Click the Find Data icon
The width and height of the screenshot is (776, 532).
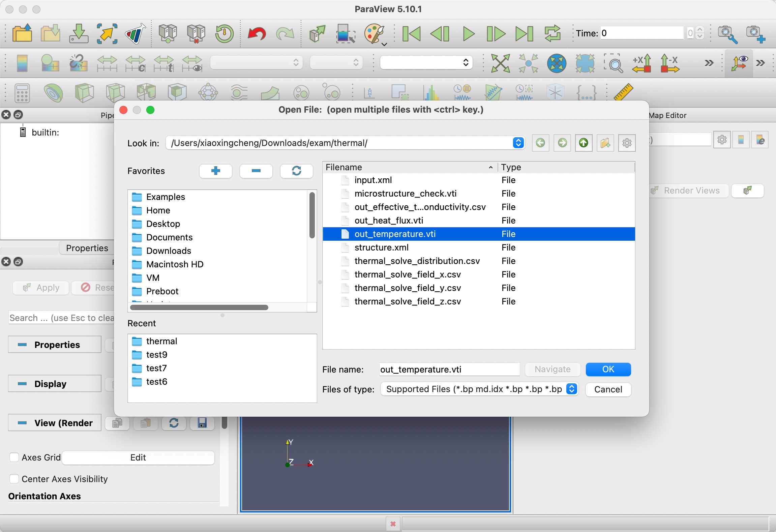point(345,34)
